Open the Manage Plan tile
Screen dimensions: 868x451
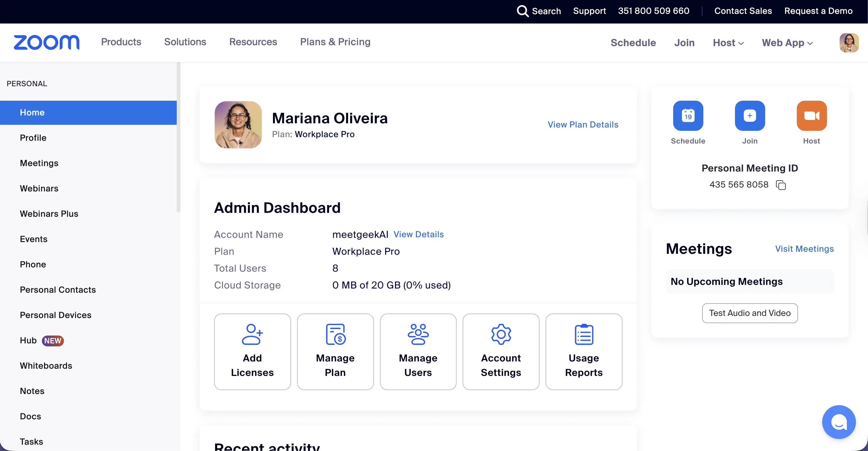pos(335,351)
